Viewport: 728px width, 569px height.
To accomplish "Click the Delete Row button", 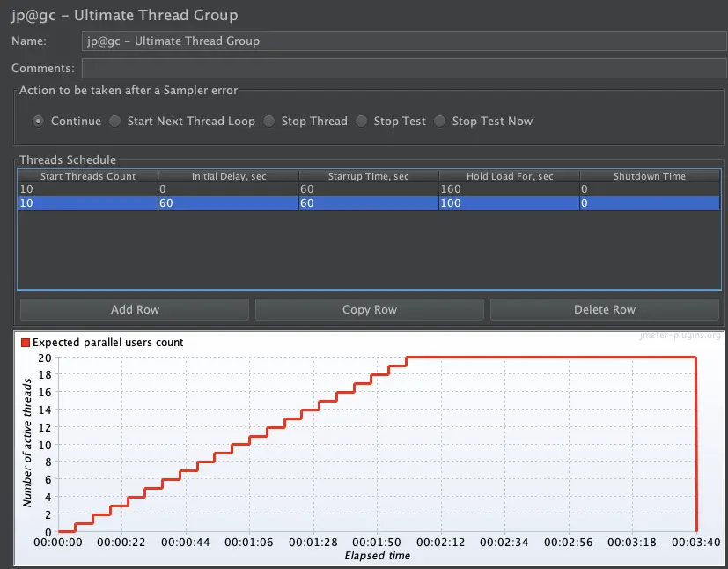I will [x=605, y=309].
